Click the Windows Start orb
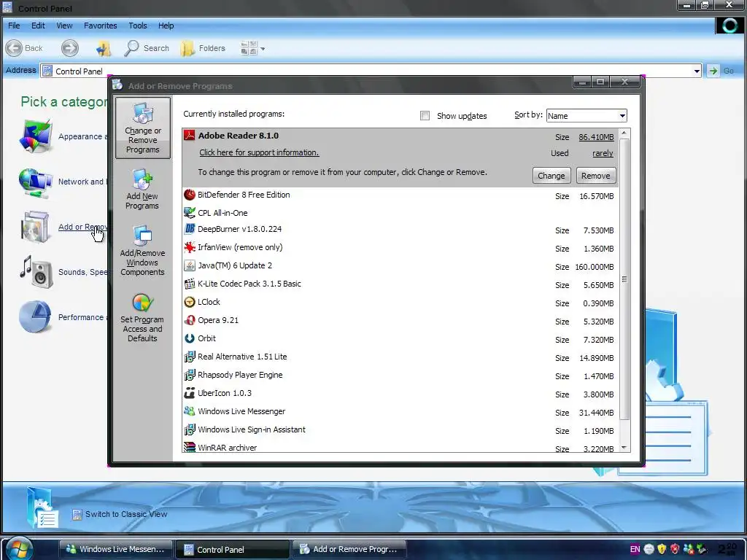The width and height of the screenshot is (747, 560). tap(18, 548)
